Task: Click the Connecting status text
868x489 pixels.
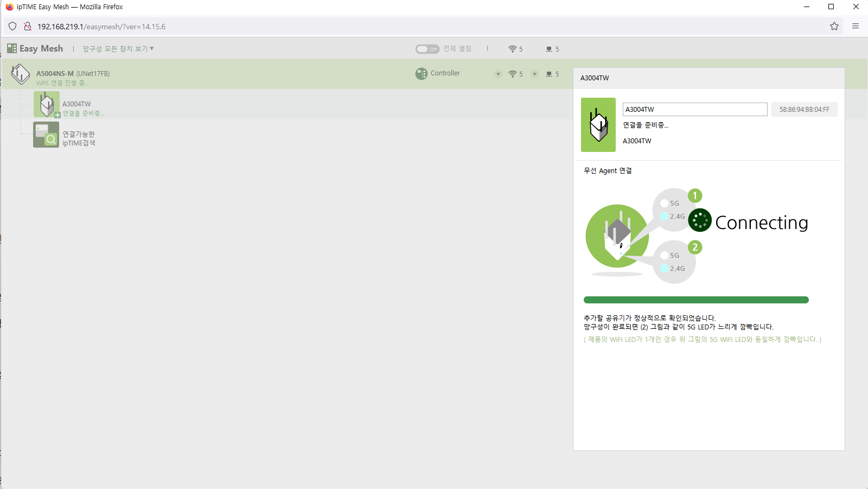Action: point(762,223)
